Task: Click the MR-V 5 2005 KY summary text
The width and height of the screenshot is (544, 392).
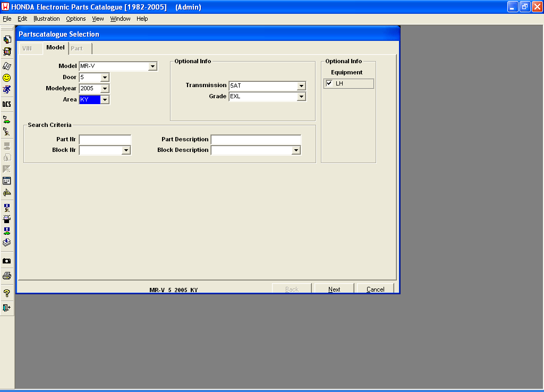Action: (174, 290)
